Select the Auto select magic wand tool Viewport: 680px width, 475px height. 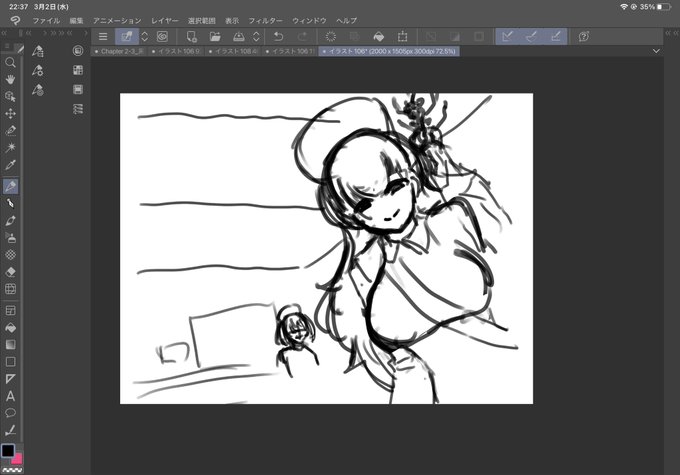(x=10, y=147)
